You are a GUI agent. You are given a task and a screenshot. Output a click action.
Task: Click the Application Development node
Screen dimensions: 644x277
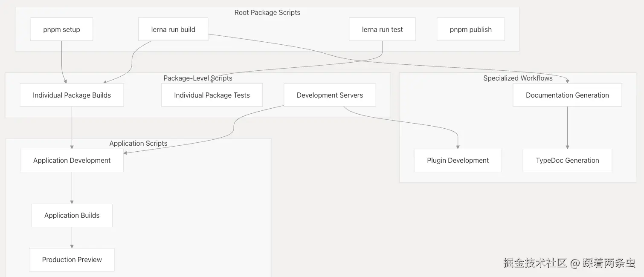72,160
